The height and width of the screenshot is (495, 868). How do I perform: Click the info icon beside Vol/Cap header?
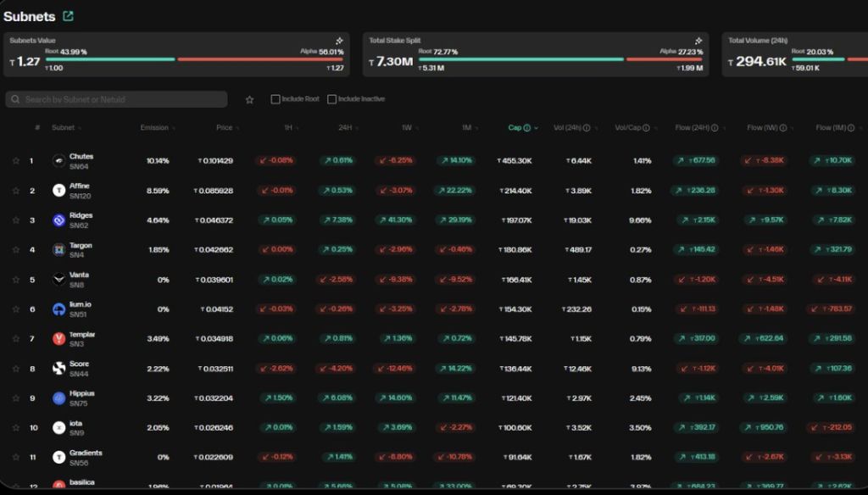pos(647,128)
